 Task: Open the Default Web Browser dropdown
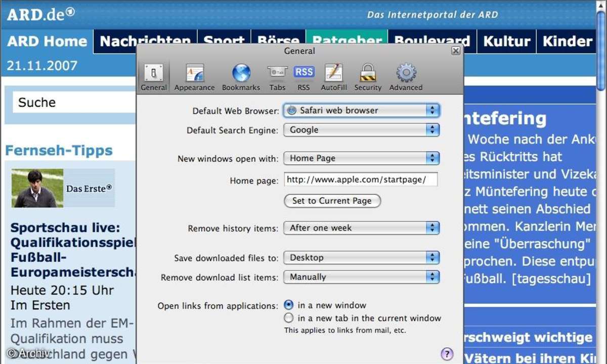[x=361, y=110]
